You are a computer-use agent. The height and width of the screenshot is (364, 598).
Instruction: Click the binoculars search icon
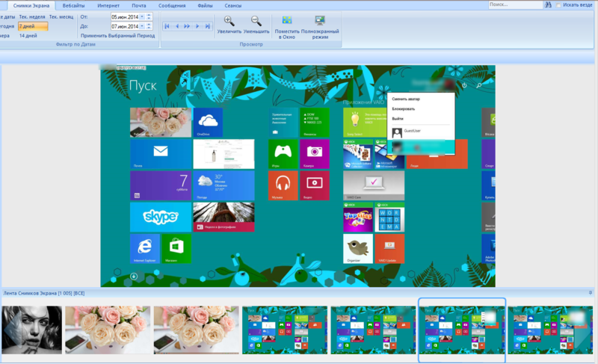[548, 5]
